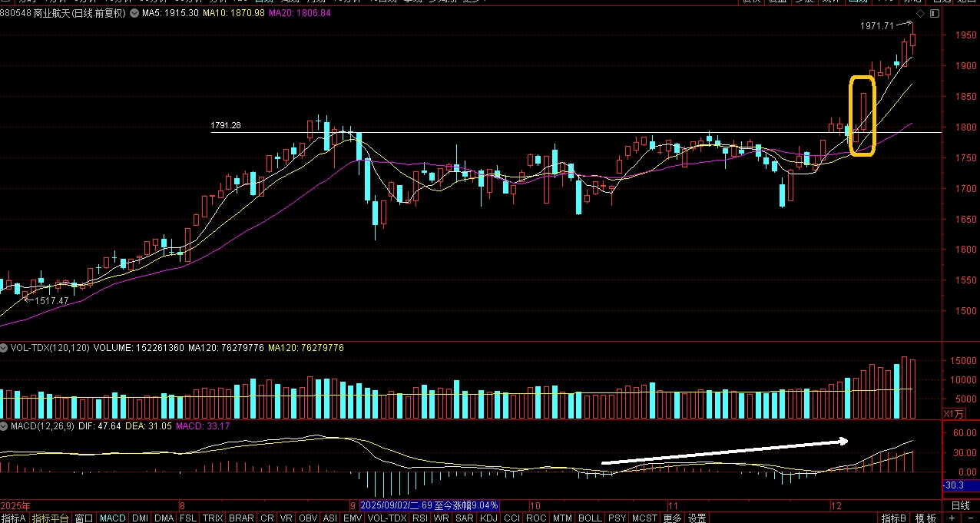Viewport: 980px width, 523px height.
Task: Open the MTM indicator tab
Action: click(x=563, y=518)
